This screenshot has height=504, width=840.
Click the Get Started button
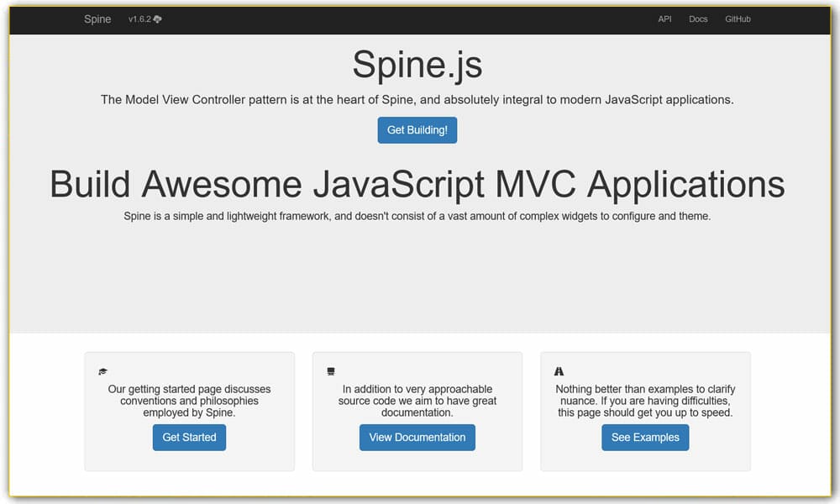click(189, 438)
